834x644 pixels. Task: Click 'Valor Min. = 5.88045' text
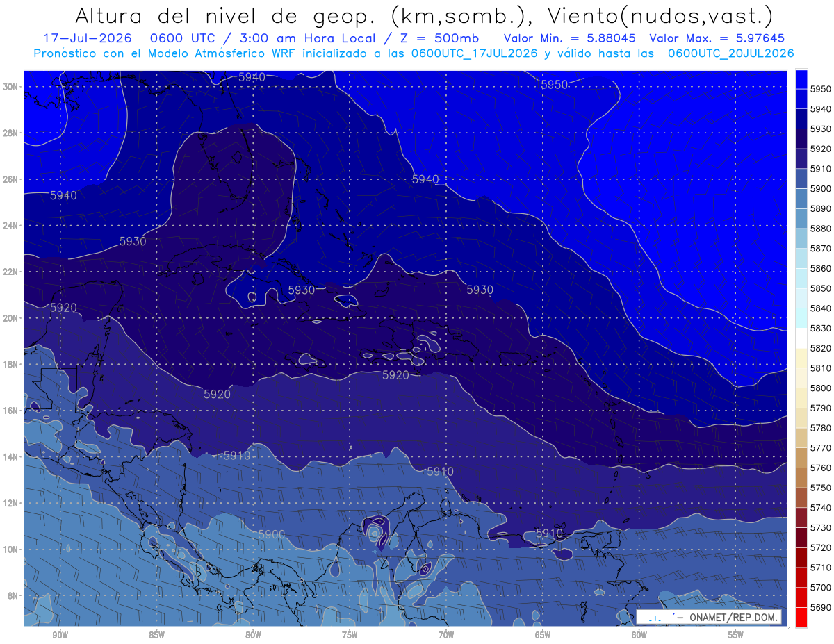point(571,38)
